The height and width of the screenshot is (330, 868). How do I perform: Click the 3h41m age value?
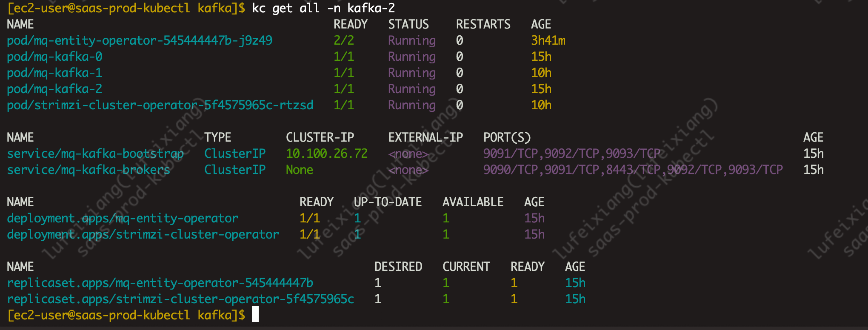point(548,40)
